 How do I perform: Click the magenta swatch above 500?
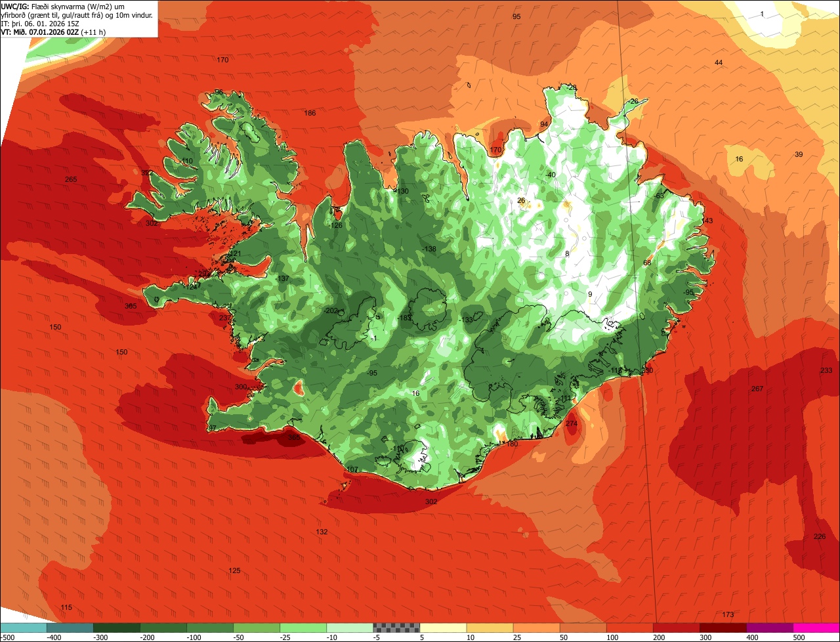[x=816, y=628]
